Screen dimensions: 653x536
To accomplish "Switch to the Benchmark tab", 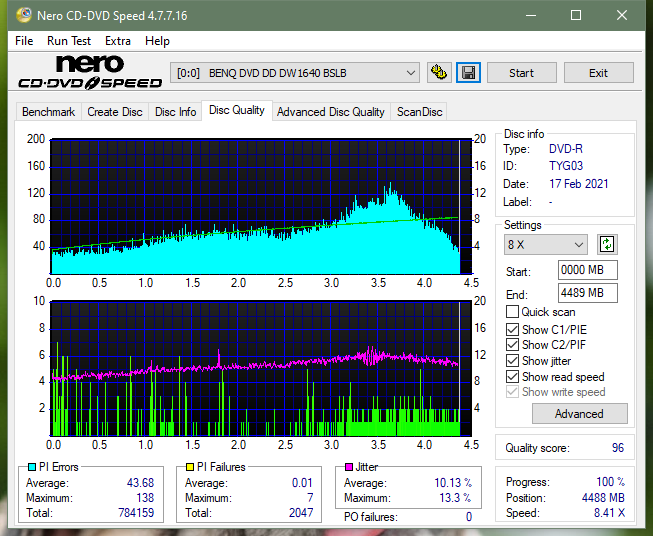I will pyautogui.click(x=49, y=112).
